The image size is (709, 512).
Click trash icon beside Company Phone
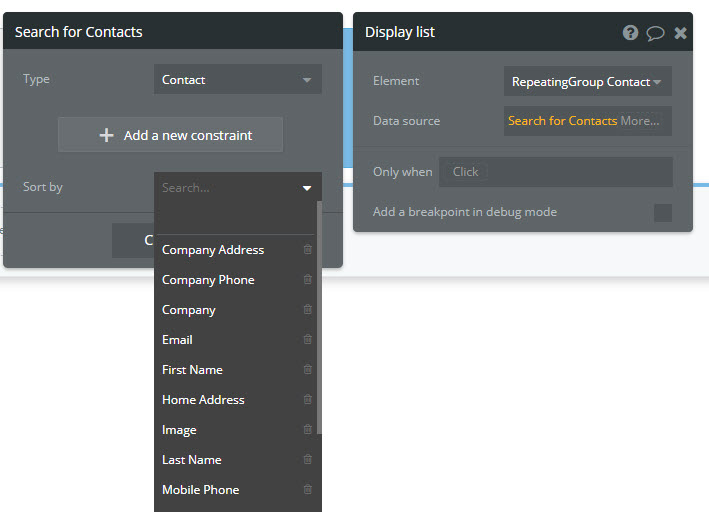coord(307,280)
